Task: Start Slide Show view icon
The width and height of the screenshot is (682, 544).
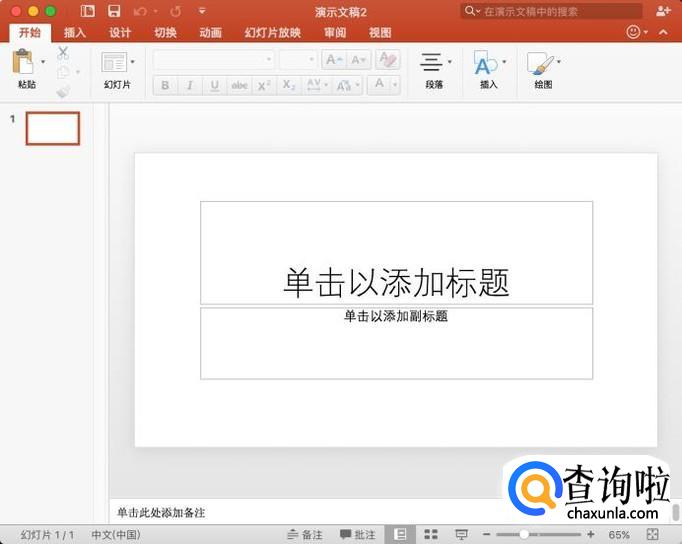Action: pyautogui.click(x=461, y=534)
